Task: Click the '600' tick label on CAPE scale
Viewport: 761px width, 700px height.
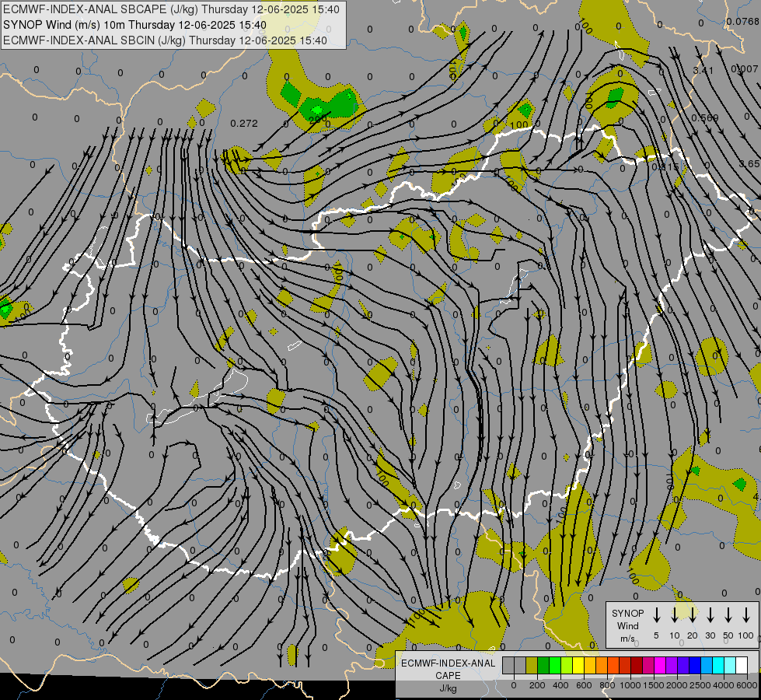Action: point(584,685)
